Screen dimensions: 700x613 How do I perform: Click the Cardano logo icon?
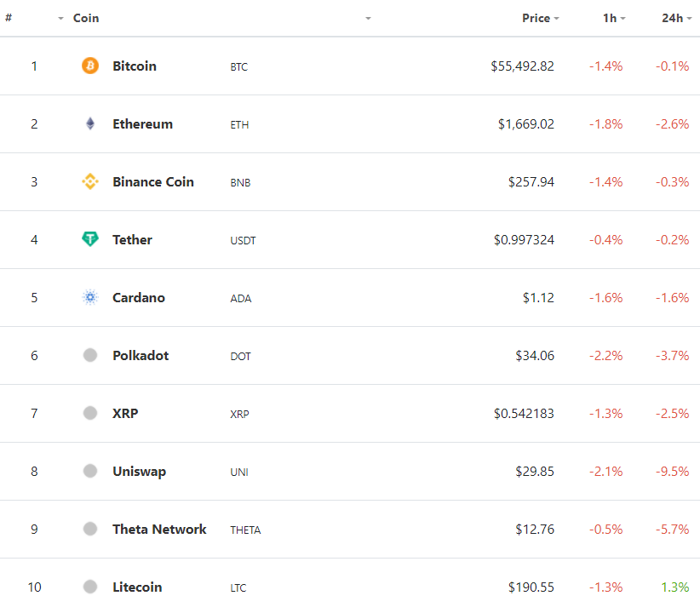90,297
